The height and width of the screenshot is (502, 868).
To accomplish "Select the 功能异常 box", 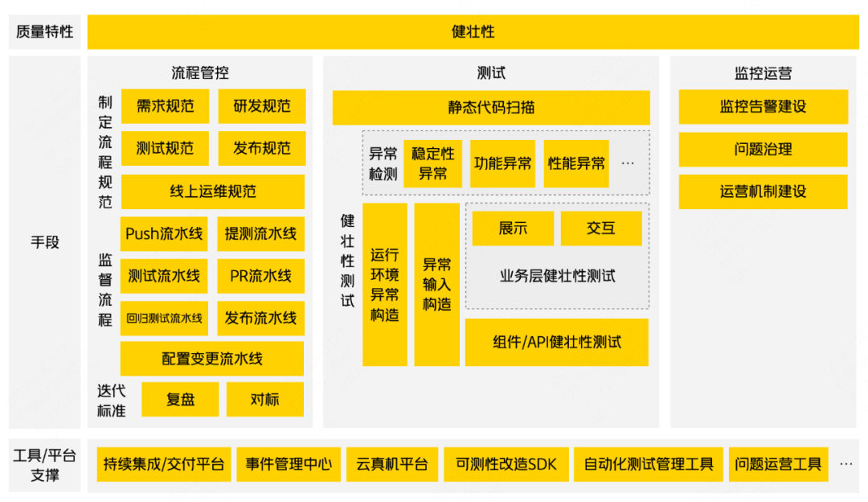I will coord(502,163).
